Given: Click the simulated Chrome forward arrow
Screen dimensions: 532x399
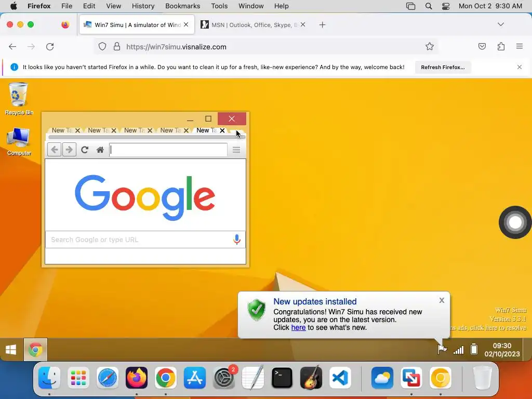Looking at the screenshot, I should (x=69, y=150).
